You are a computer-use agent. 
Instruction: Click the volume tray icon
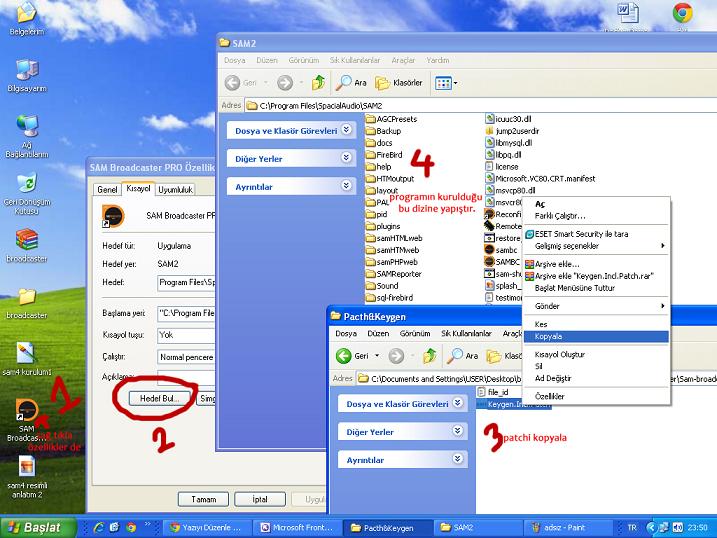[677, 527]
